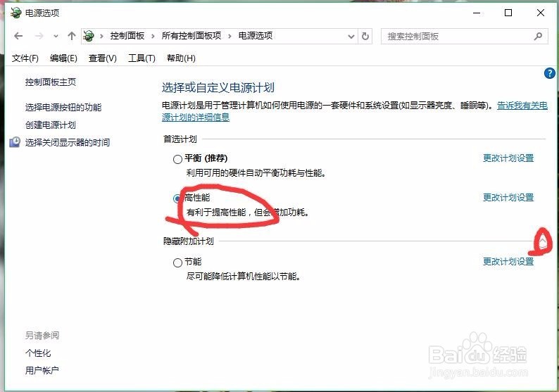Expand chevron after 控制面板 breadcrumb
The image size is (559, 392).
(153, 37)
